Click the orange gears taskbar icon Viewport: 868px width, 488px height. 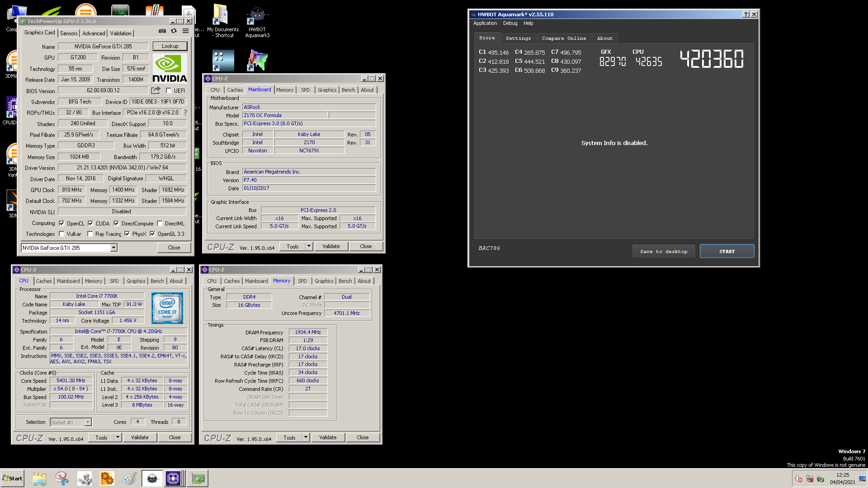[x=107, y=478]
